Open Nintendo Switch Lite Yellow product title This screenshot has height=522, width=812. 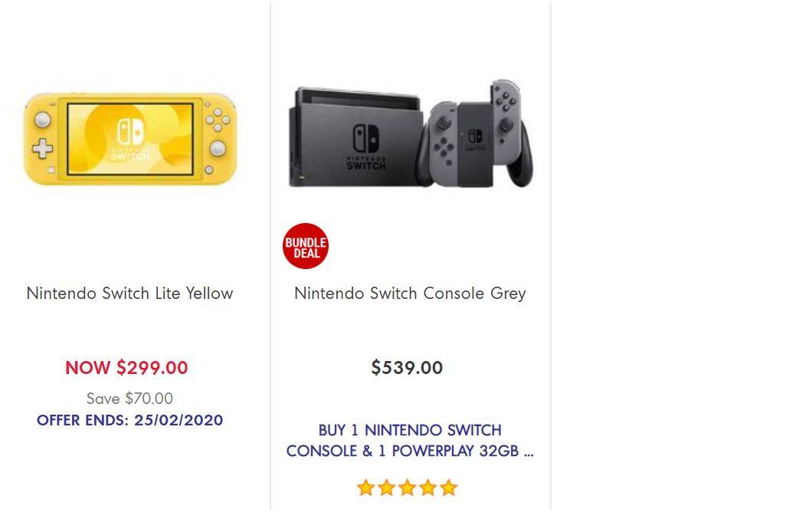[x=130, y=294]
